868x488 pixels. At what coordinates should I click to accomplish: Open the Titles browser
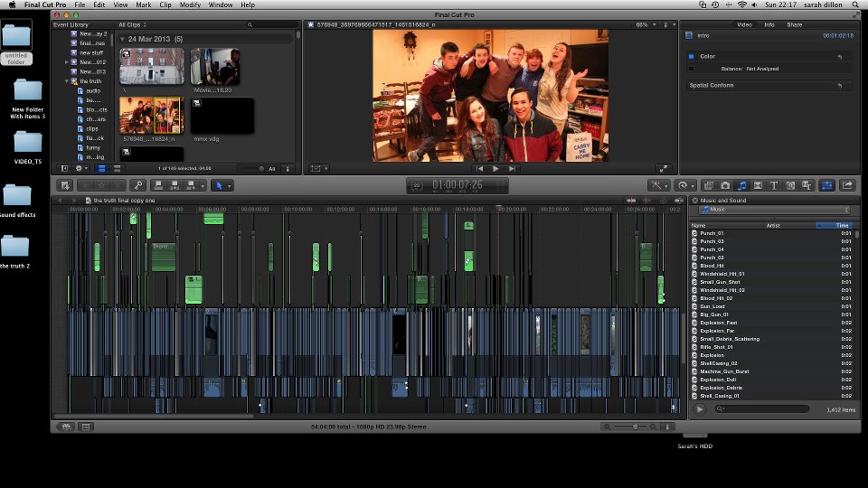[x=775, y=185]
